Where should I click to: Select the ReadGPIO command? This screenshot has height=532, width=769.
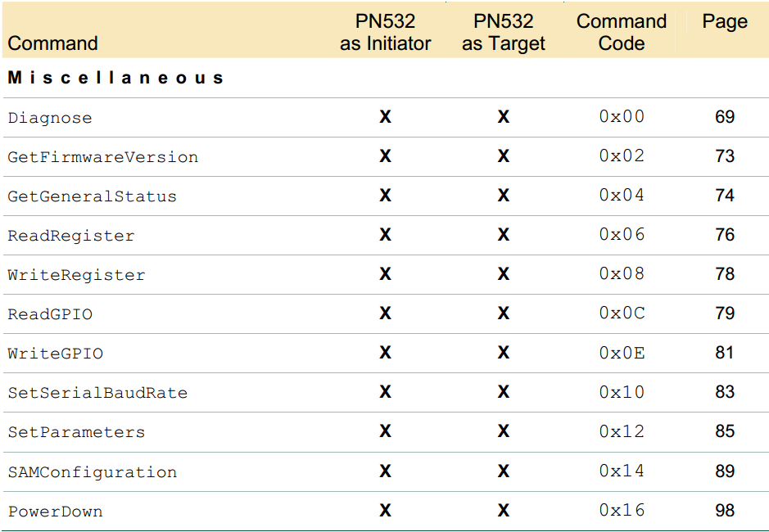point(50,313)
